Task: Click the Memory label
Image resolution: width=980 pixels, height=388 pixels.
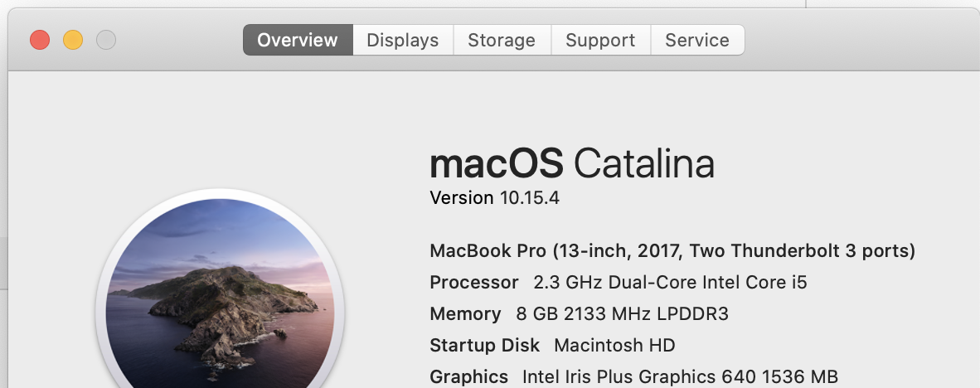Action: 465,313
